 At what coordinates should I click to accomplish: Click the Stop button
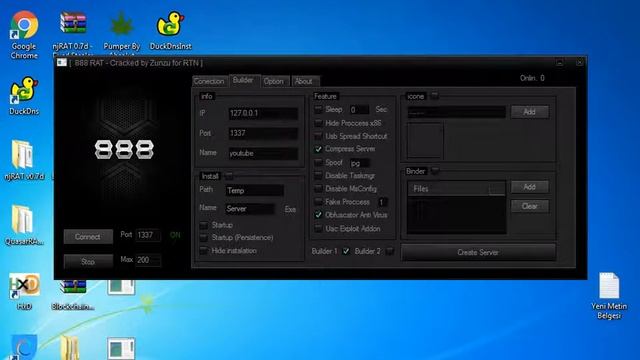(88, 262)
